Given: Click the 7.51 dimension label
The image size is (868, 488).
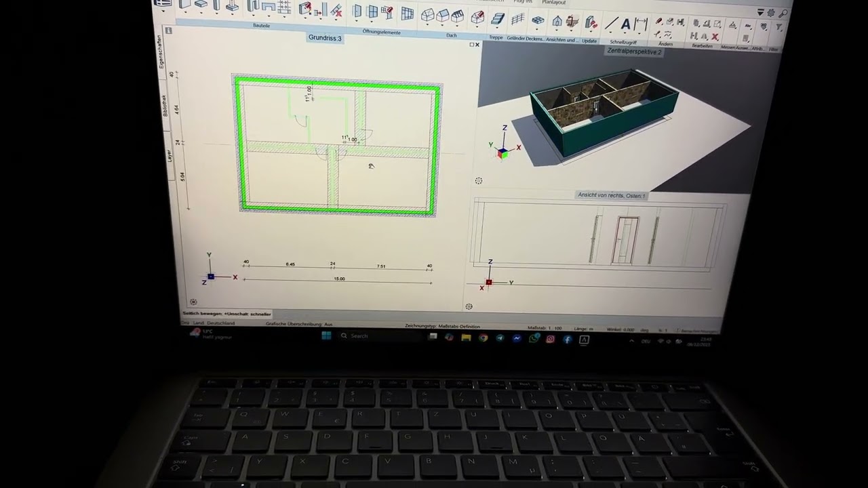Looking at the screenshot, I should coord(381,266).
